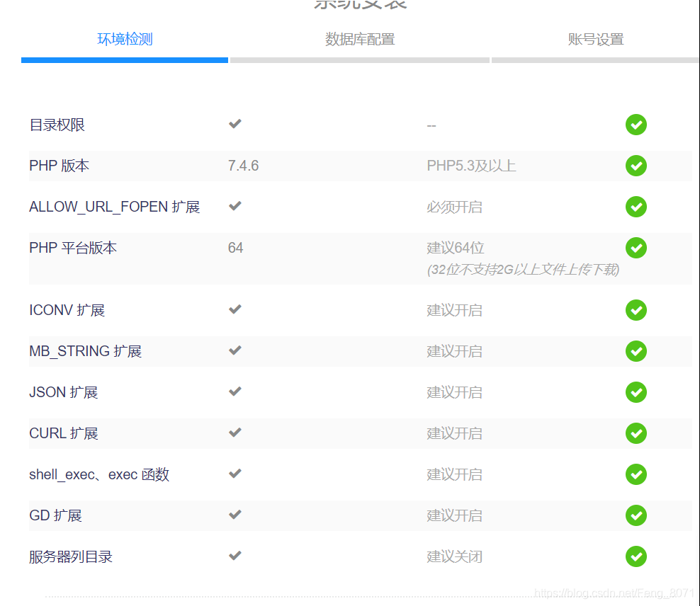Click gray tick next to MB_STRING 扩展

235,350
